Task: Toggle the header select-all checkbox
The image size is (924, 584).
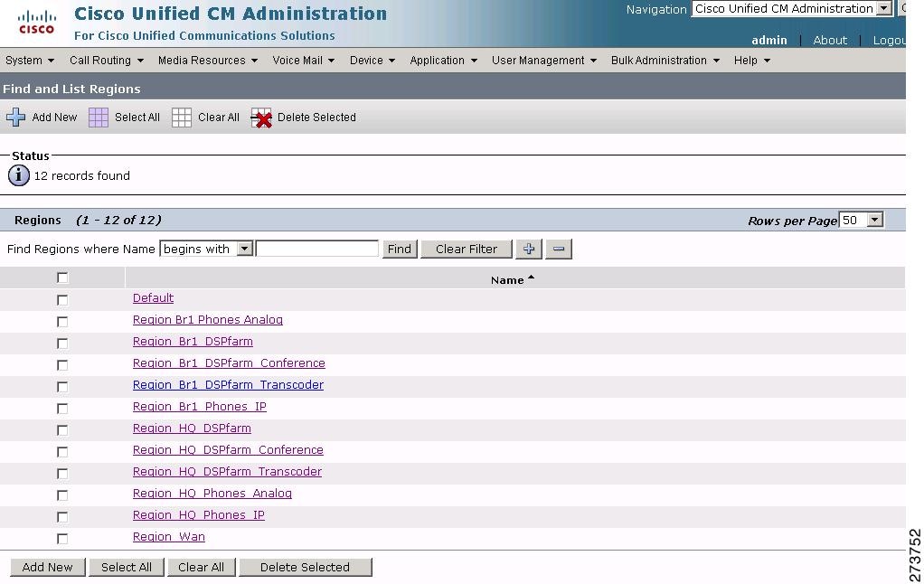Action: tap(62, 278)
